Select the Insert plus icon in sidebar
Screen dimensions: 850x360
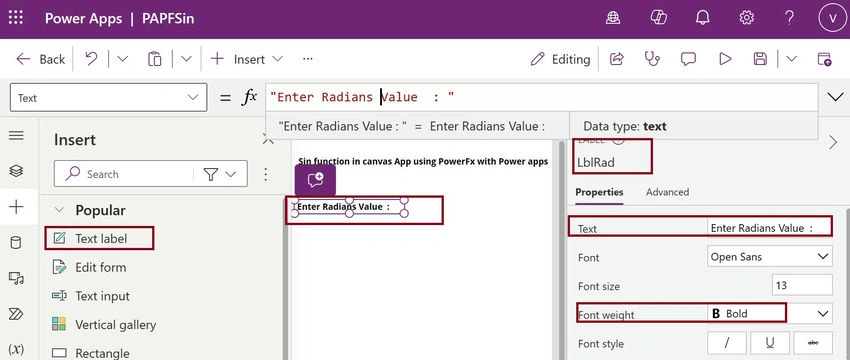coord(16,207)
